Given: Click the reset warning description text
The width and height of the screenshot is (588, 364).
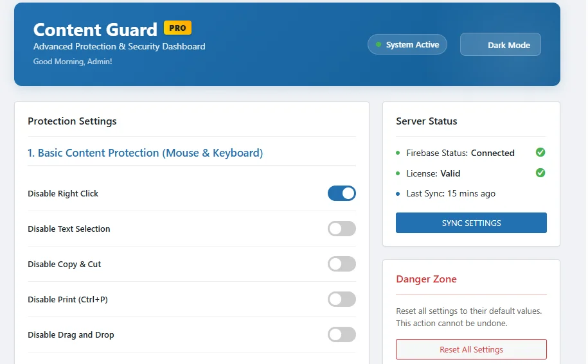Looking at the screenshot, I should (468, 317).
